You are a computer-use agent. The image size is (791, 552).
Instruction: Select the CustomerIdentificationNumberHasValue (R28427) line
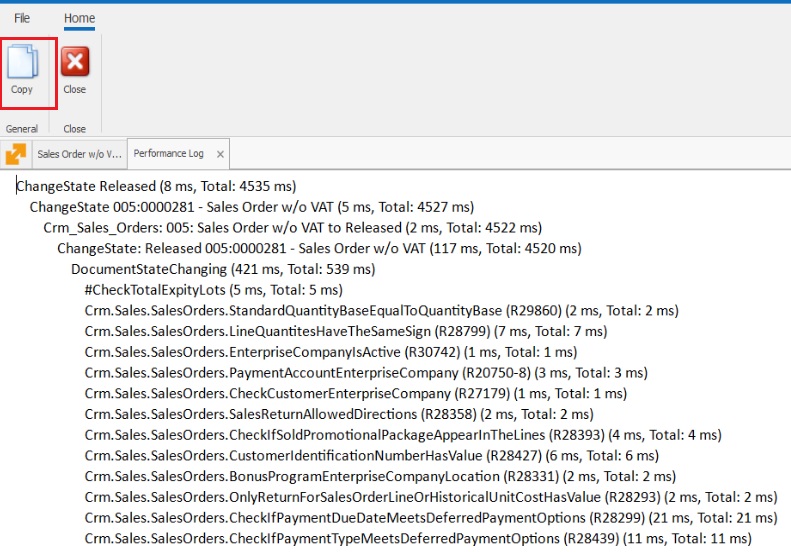coord(372,455)
